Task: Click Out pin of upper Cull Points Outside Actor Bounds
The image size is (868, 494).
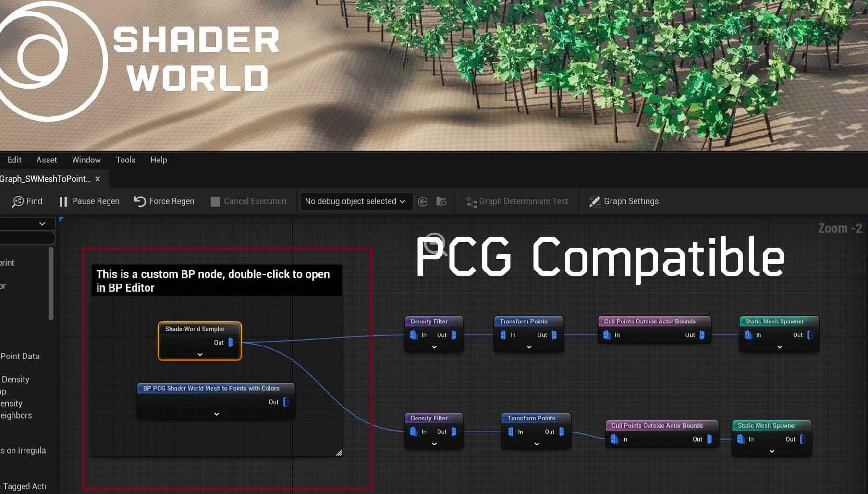Action: coord(702,335)
